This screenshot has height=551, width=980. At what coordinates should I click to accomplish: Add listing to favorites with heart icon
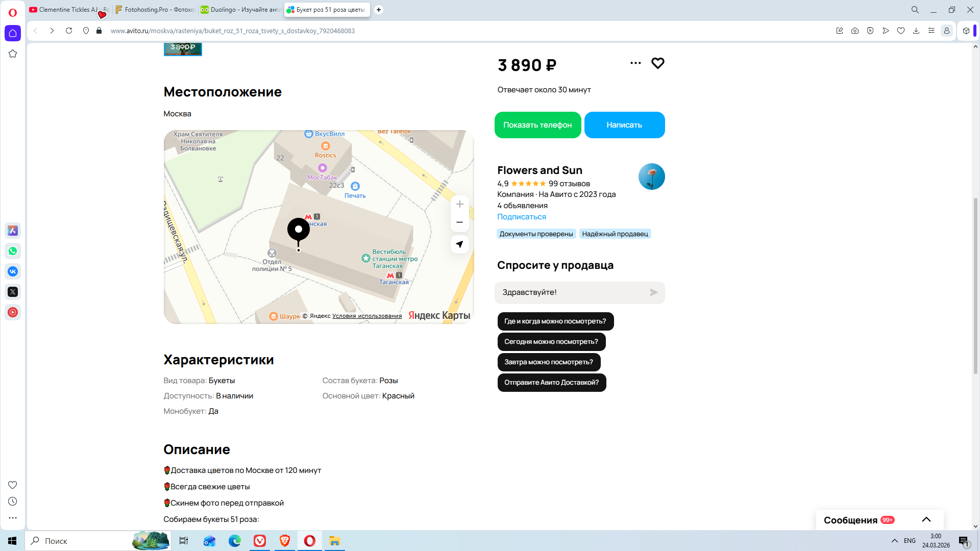(x=657, y=63)
